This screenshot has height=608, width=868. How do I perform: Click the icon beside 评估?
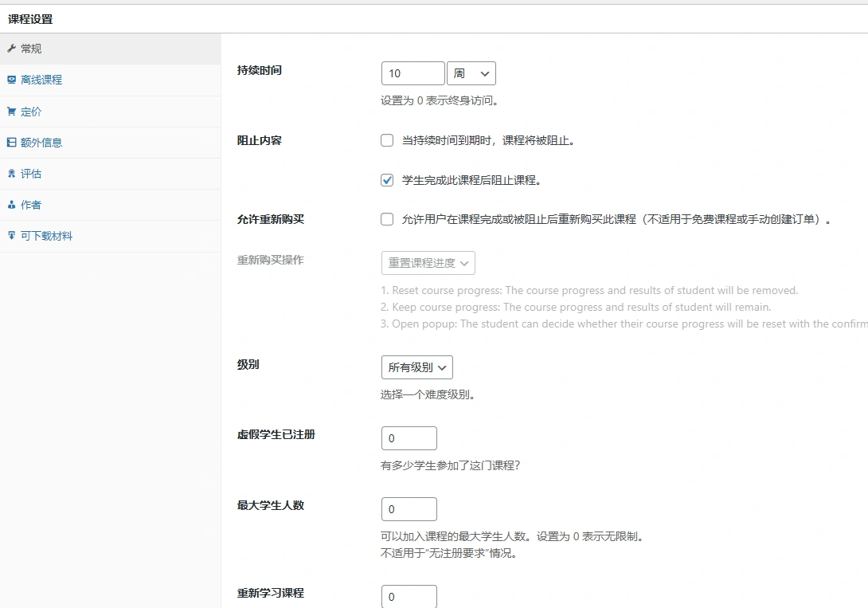click(x=13, y=174)
